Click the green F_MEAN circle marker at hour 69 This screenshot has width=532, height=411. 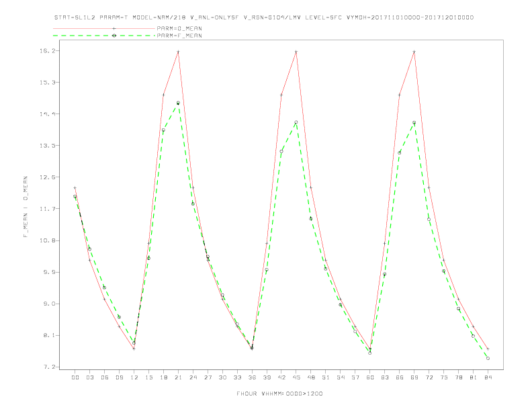(x=414, y=122)
